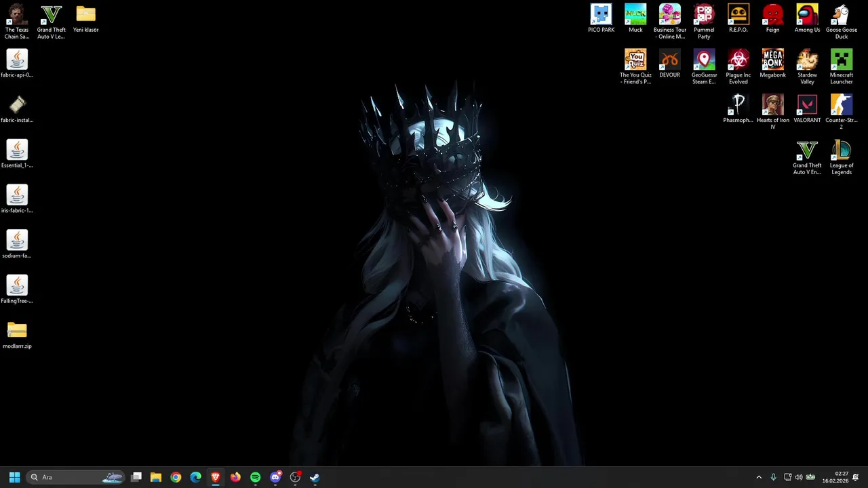The height and width of the screenshot is (488, 868).
Task: Select The Texas Chain Saw desktop shortcut
Action: 17,22
